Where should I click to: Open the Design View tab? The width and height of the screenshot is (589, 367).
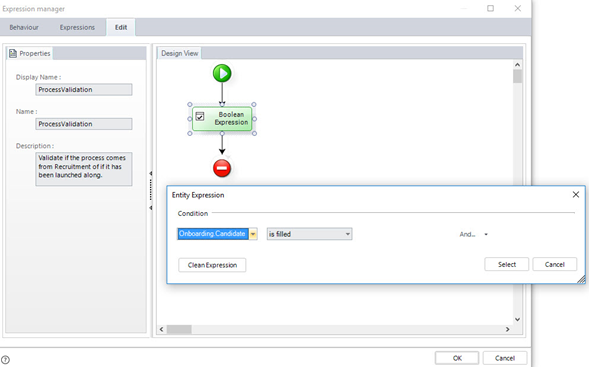coord(180,53)
